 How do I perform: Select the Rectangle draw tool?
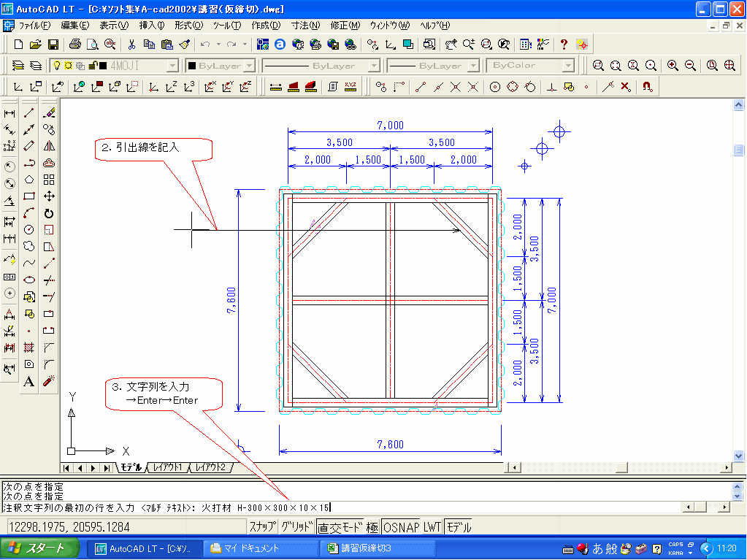29,196
